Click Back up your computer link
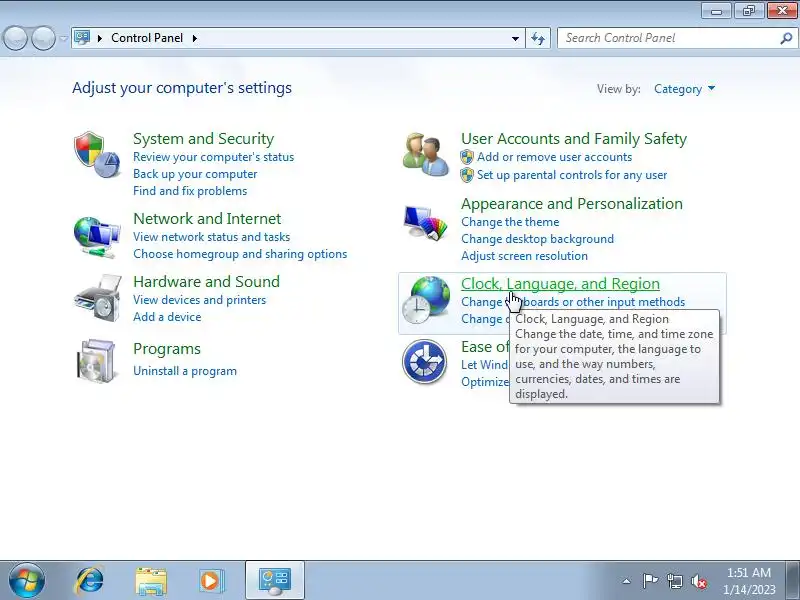The width and height of the screenshot is (800, 600). [x=195, y=174]
